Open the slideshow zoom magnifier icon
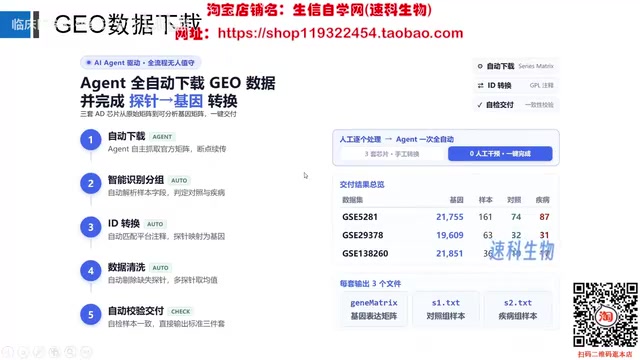This screenshot has width=640, height=360. [x=70, y=351]
